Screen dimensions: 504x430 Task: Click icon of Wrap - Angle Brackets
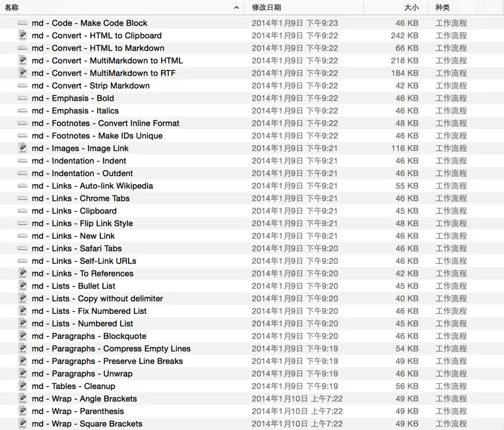22,399
